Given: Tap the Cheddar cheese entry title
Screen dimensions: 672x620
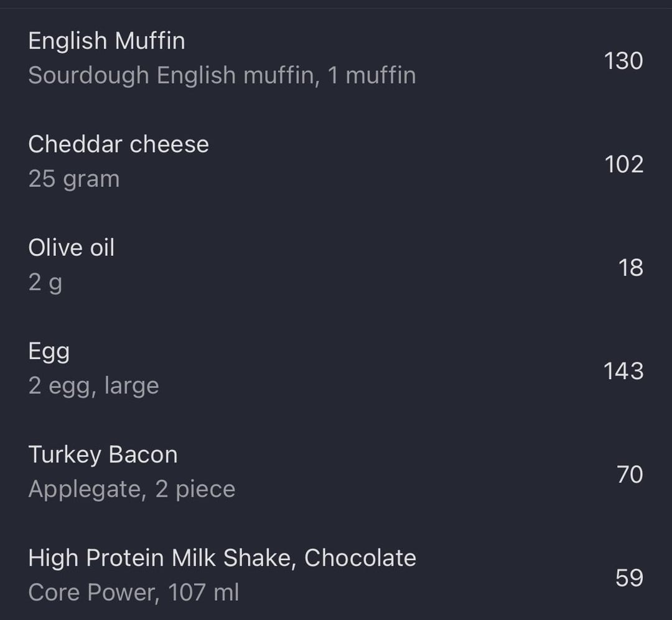Looking at the screenshot, I should (x=118, y=144).
